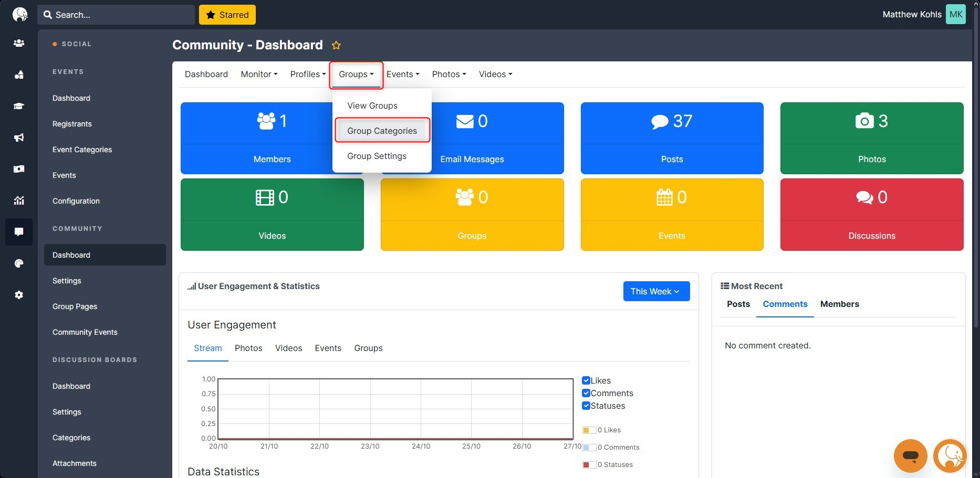Click the yellow Starred button
Screen dimensions: 980x478
pos(227,15)
